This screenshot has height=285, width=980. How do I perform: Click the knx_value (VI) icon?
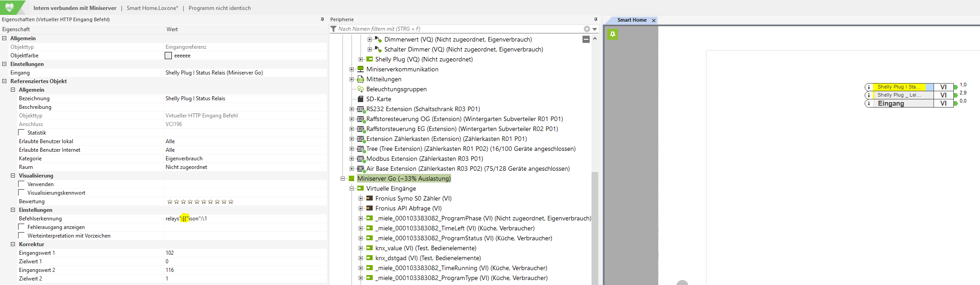370,248
